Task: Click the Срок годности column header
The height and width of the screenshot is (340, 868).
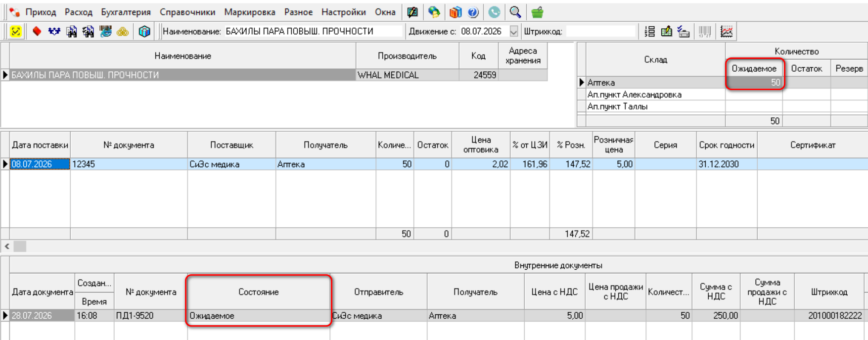Action: point(727,145)
